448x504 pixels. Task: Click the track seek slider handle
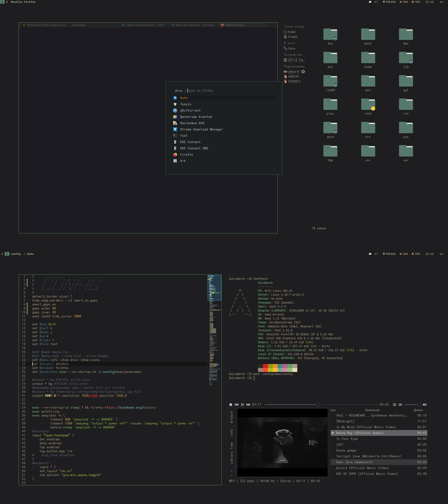coord(318,405)
